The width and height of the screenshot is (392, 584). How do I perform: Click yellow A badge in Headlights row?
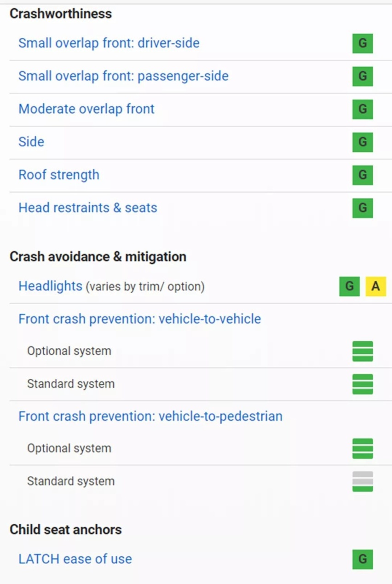point(376,286)
